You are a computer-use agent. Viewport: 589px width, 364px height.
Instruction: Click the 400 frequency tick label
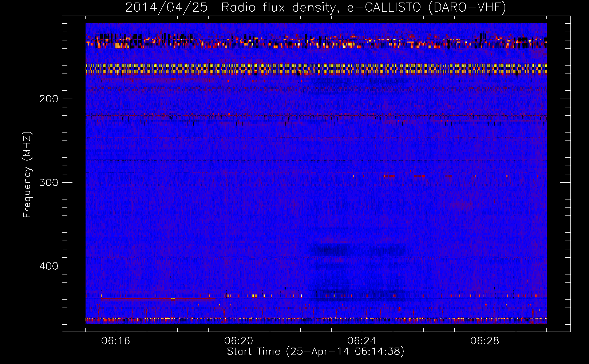(x=49, y=266)
